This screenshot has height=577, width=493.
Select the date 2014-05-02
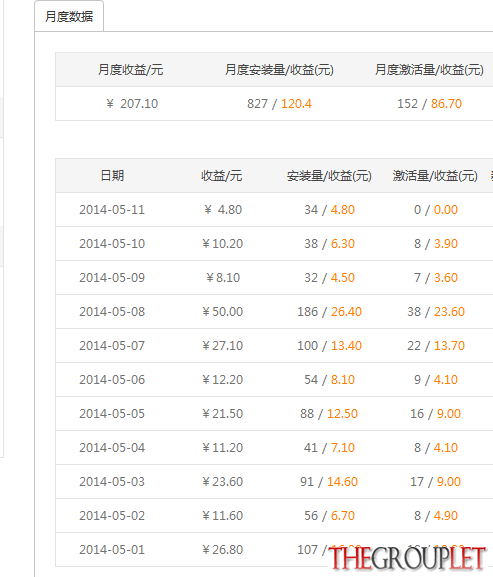click(x=112, y=516)
